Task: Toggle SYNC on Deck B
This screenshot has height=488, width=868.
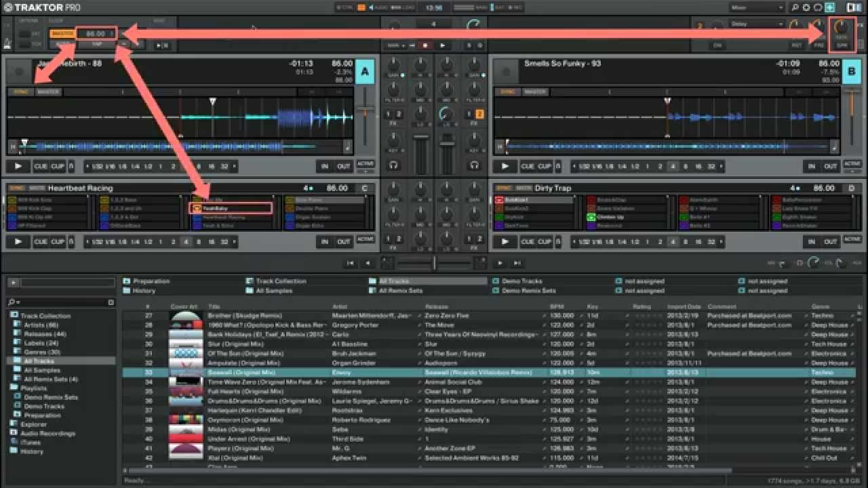Action: pos(507,91)
